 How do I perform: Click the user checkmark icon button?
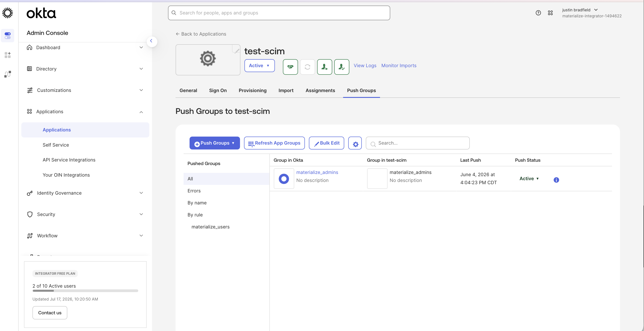tap(342, 67)
